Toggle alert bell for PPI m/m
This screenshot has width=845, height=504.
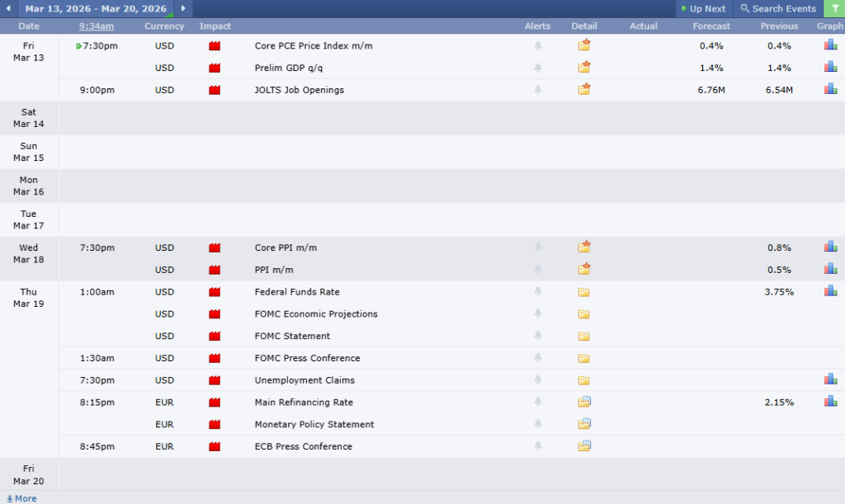click(x=538, y=269)
